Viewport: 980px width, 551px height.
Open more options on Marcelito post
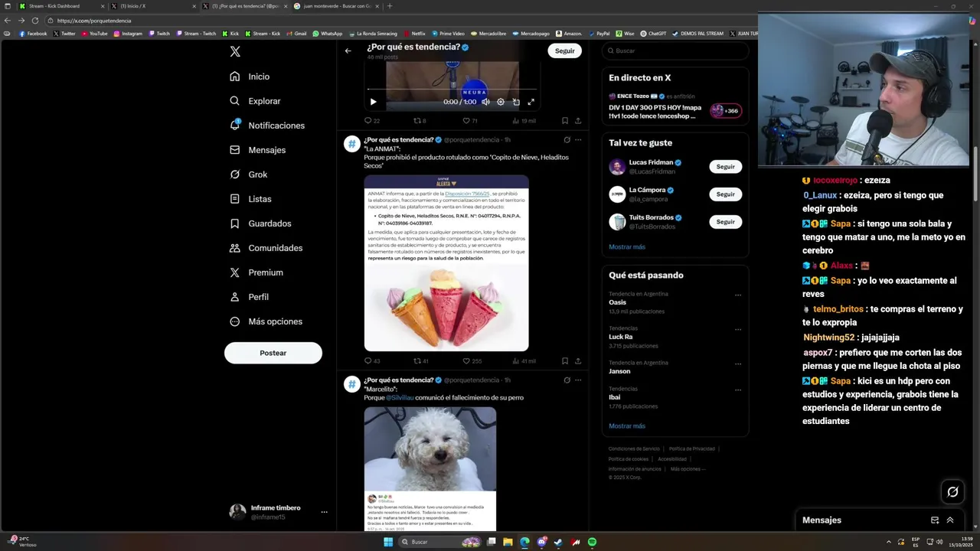578,380
